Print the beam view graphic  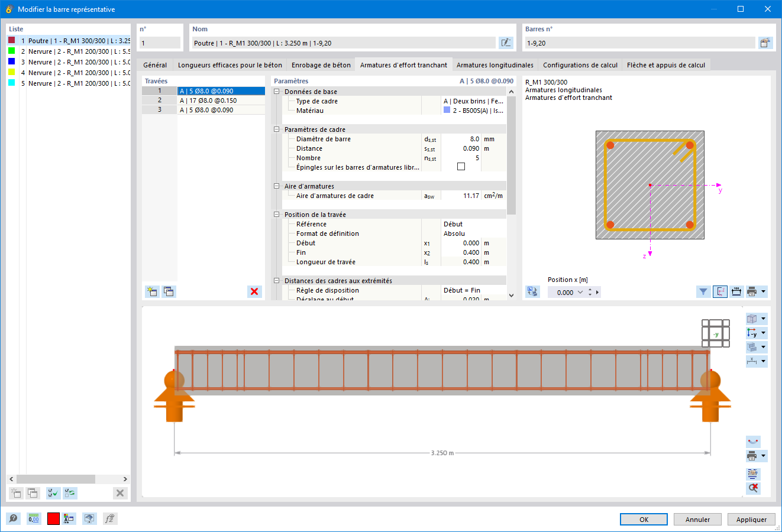(x=752, y=456)
